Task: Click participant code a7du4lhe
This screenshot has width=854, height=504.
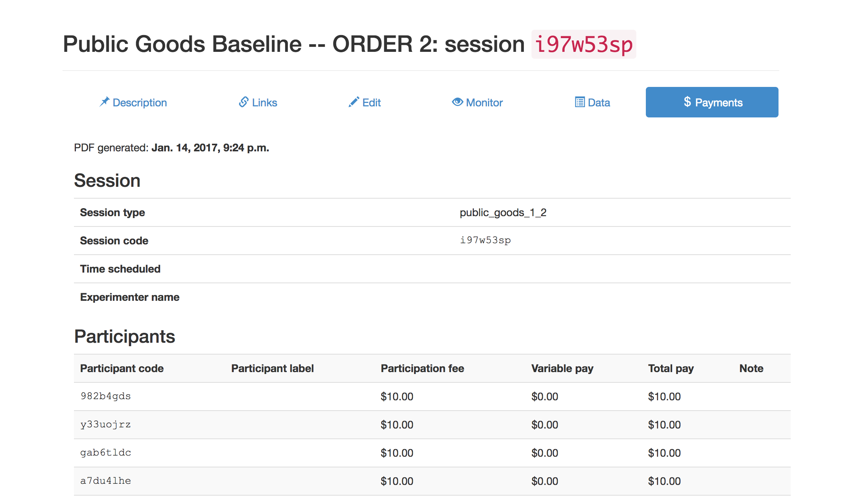Action: pyautogui.click(x=106, y=481)
